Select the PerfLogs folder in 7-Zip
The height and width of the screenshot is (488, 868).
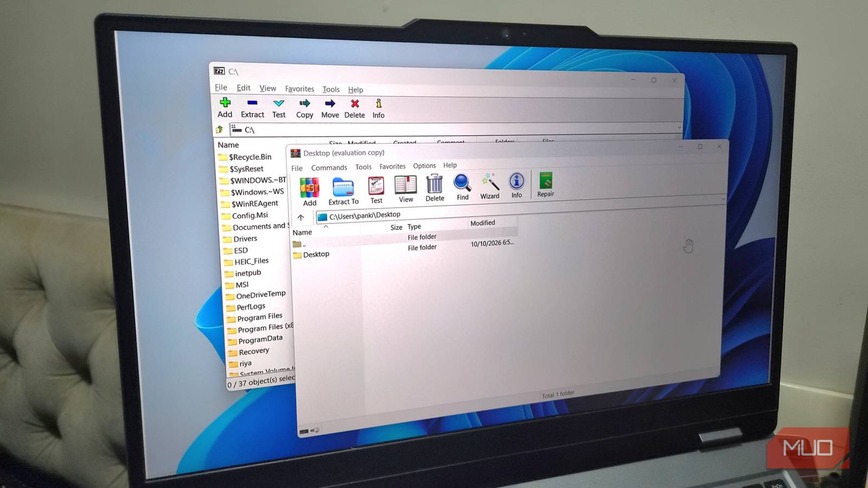245,307
